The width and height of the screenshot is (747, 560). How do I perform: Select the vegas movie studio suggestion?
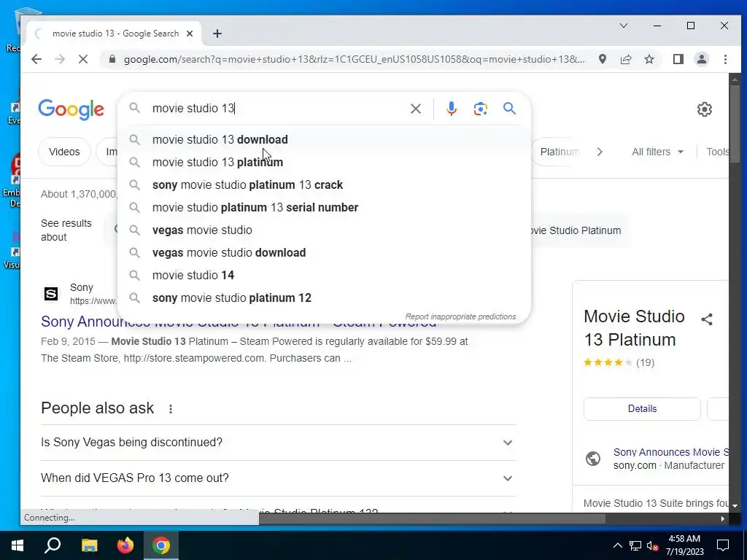[x=324, y=230]
